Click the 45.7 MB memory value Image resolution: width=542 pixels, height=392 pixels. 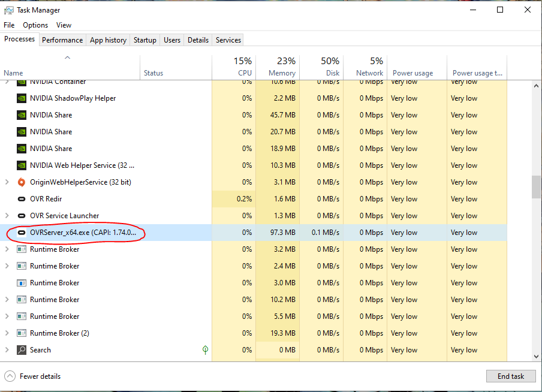[x=283, y=115]
